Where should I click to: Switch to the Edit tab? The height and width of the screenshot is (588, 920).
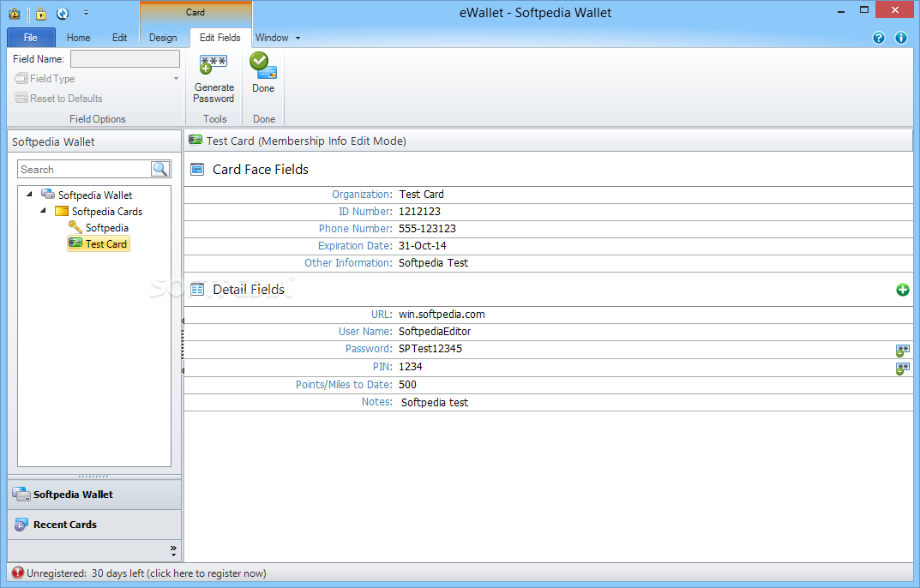(120, 38)
